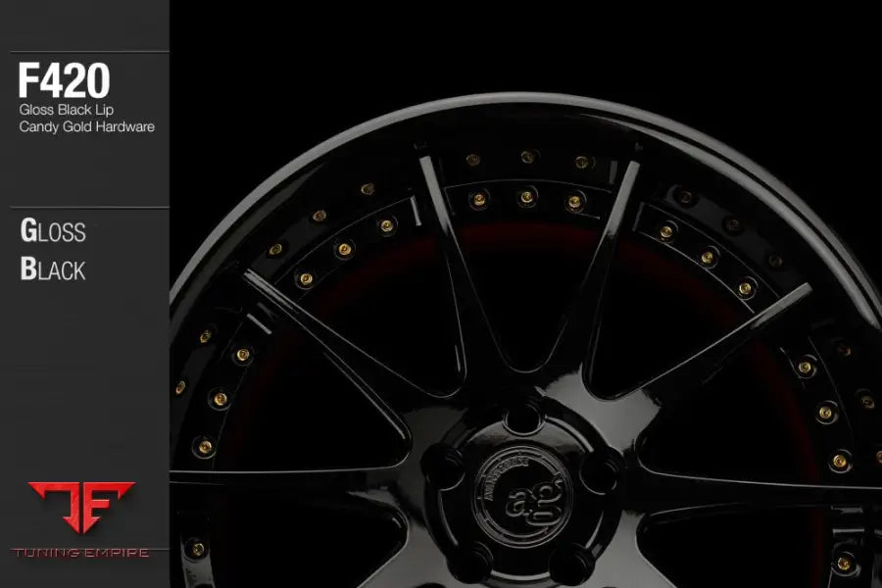Click the red brake area behind spokes
This screenshot has height=588, width=882.
click(529, 235)
